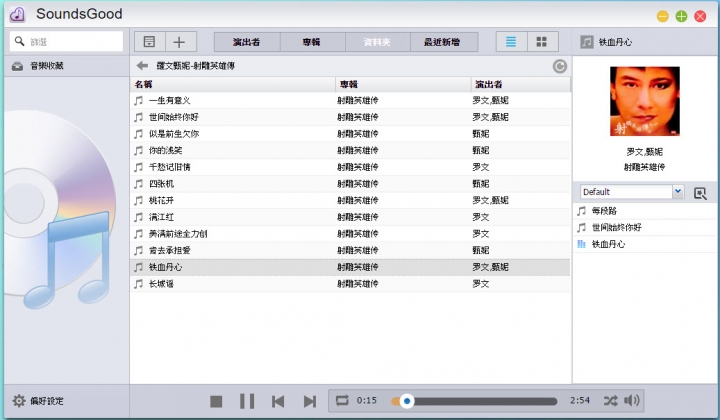720x420 pixels.
Task: Toggle shuffle mode
Action: click(610, 401)
